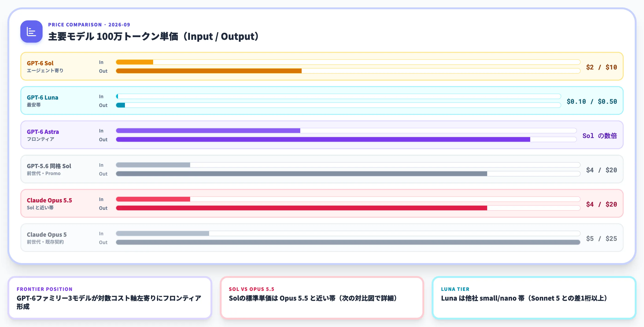The width and height of the screenshot is (644, 327).
Task: Click the GPT-6 Astra output price bar
Action: tap(346, 139)
